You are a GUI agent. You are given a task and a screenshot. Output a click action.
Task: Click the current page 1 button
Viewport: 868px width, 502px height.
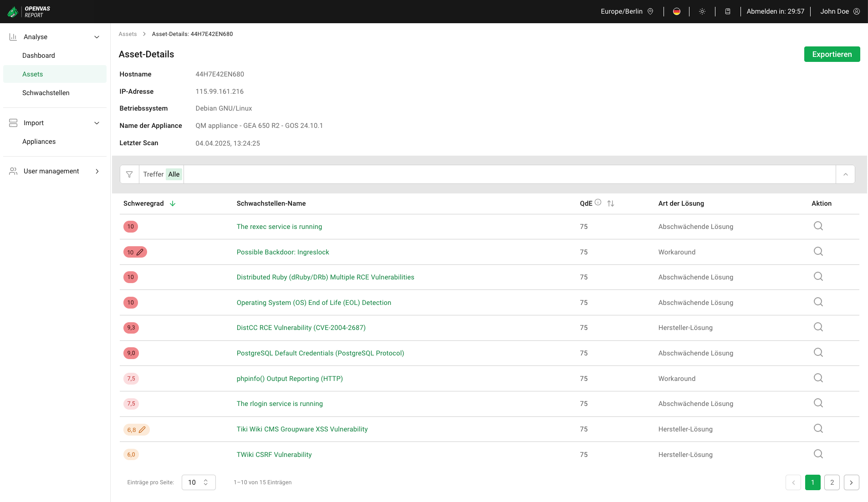point(812,482)
